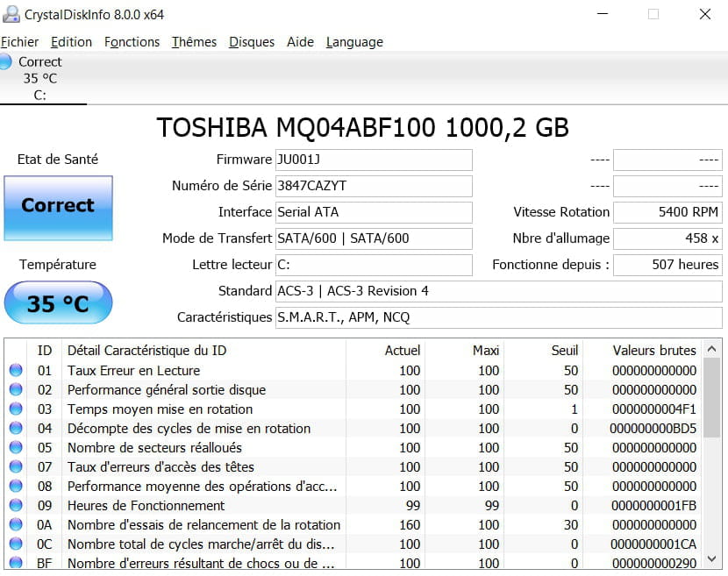Click status orb for attribute BF row
Screen dimensions: 728x576
point(16,562)
